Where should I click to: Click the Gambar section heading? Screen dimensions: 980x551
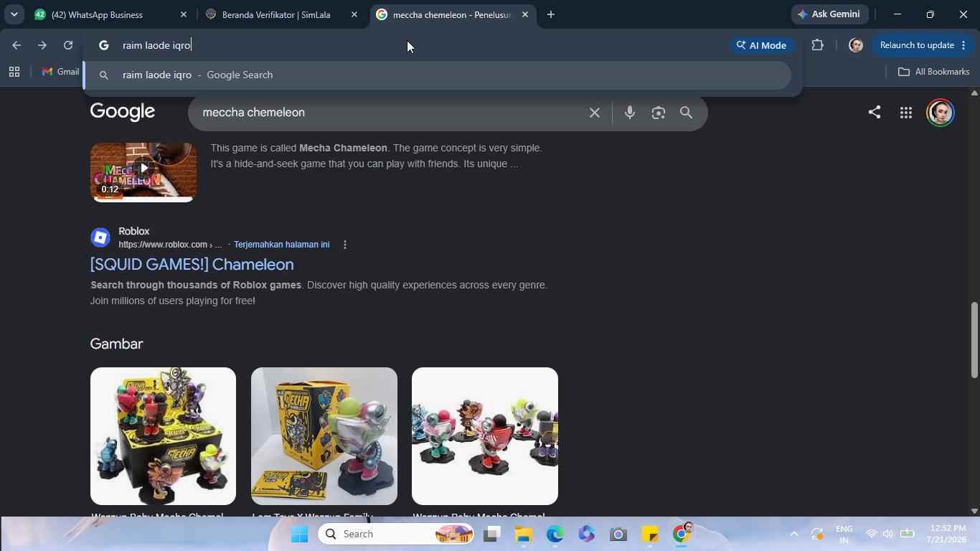click(x=116, y=344)
